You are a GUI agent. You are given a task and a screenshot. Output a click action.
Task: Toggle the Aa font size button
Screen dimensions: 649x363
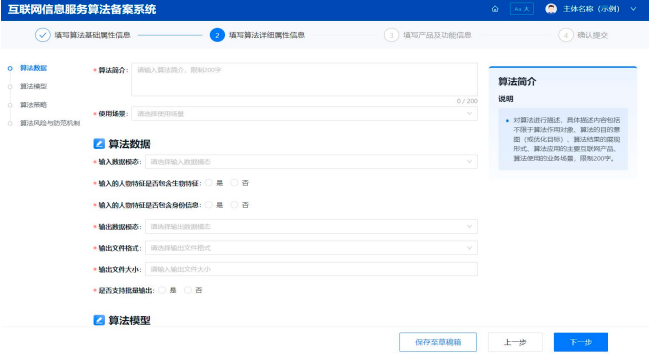[522, 9]
